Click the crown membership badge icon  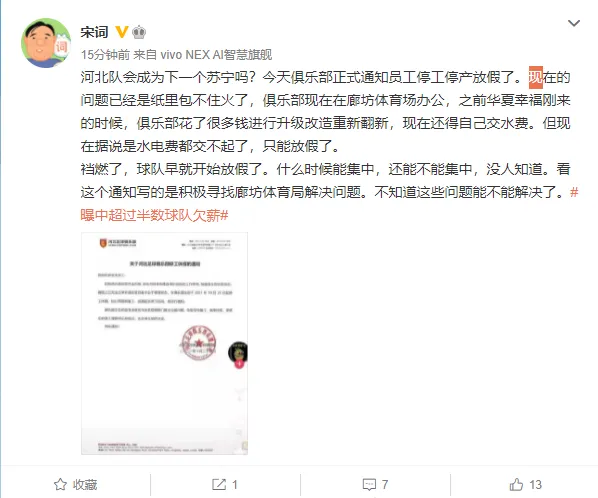click(x=139, y=32)
